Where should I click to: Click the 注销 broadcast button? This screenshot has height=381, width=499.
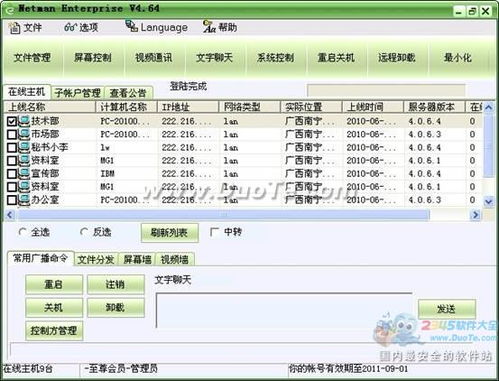tap(115, 284)
